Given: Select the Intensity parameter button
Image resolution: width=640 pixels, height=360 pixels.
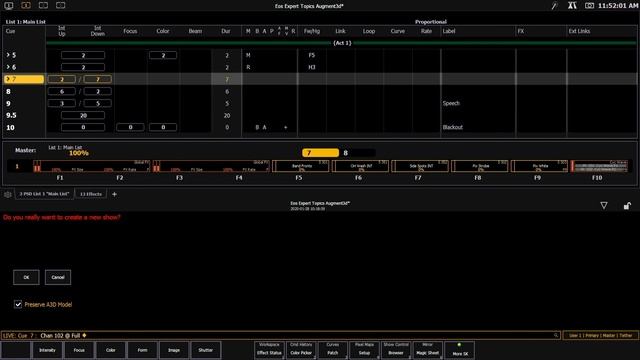Looking at the screenshot, I should click(47, 350).
